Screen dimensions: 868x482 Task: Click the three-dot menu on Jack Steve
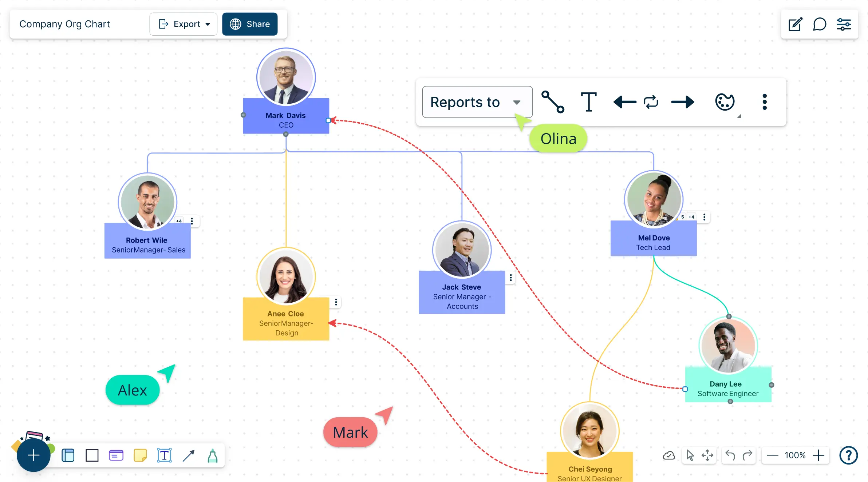[512, 278]
